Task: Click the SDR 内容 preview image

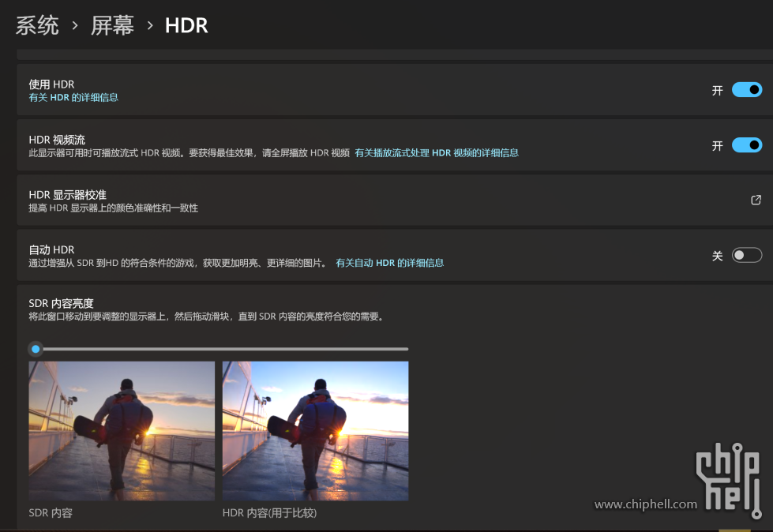Action: pos(122,430)
